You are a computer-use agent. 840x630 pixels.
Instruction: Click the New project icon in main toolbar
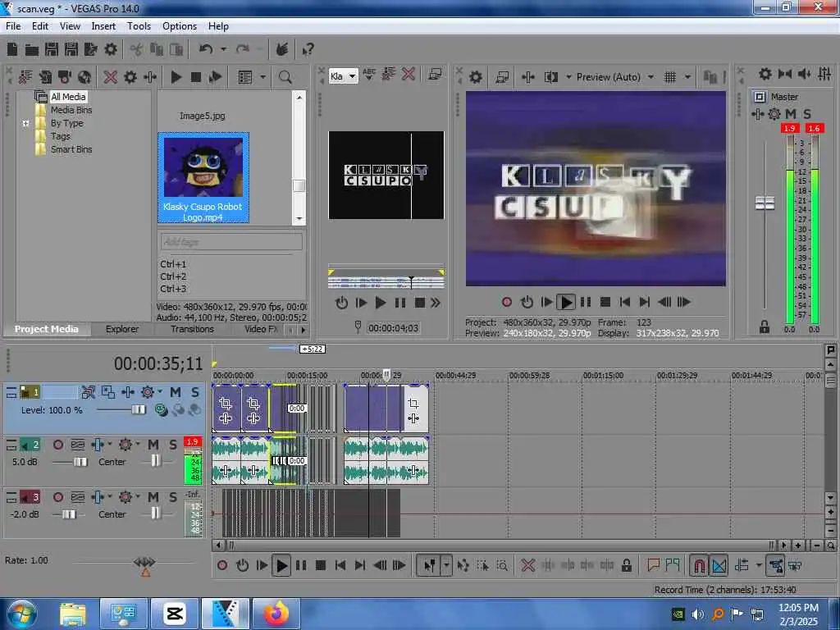(x=12, y=49)
